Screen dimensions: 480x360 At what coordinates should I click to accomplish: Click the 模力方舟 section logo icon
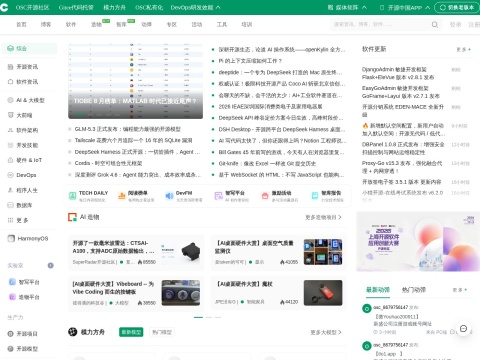73,332
